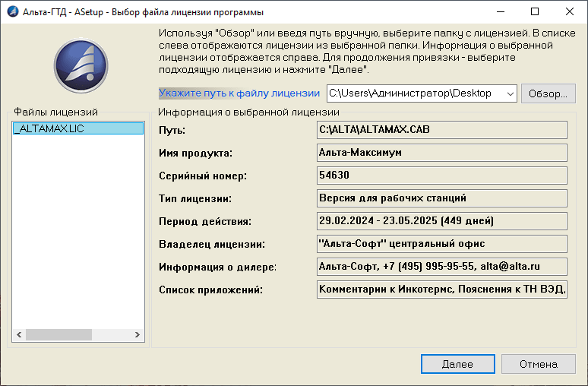Click the Период действия date range field
Viewport: 588px width, 386px height.
(441, 221)
